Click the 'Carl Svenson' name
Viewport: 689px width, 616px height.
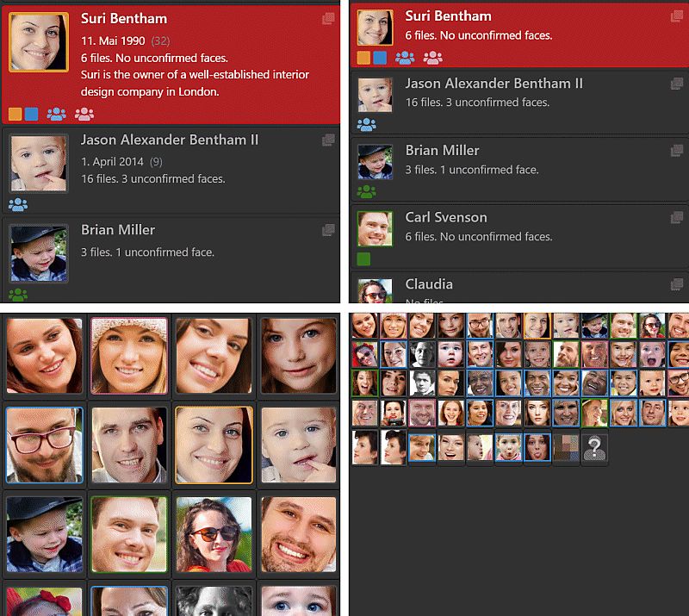click(x=446, y=217)
